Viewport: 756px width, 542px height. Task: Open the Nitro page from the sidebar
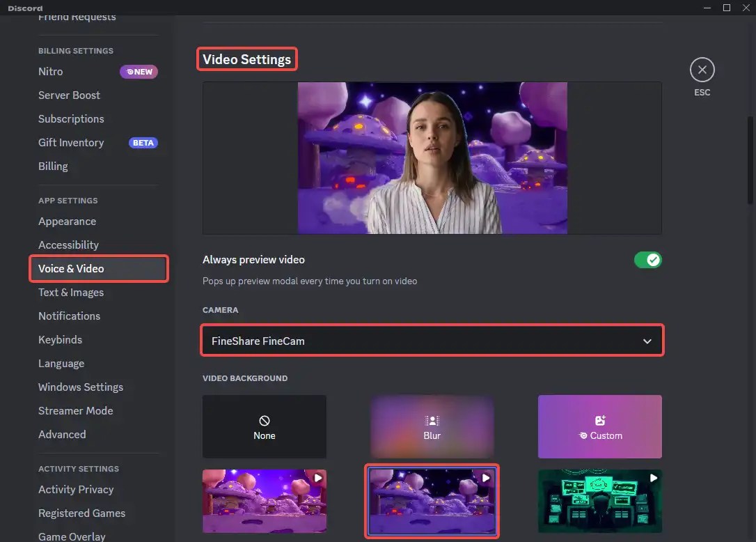[50, 71]
